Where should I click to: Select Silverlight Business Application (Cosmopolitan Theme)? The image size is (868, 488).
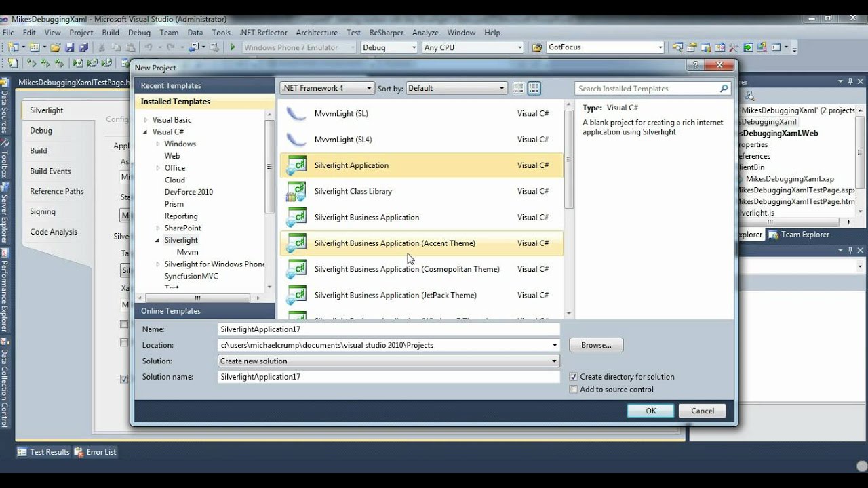tap(422, 270)
